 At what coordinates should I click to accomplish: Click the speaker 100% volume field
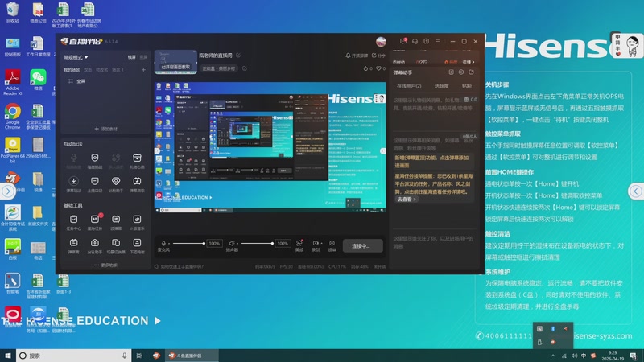[x=283, y=244]
